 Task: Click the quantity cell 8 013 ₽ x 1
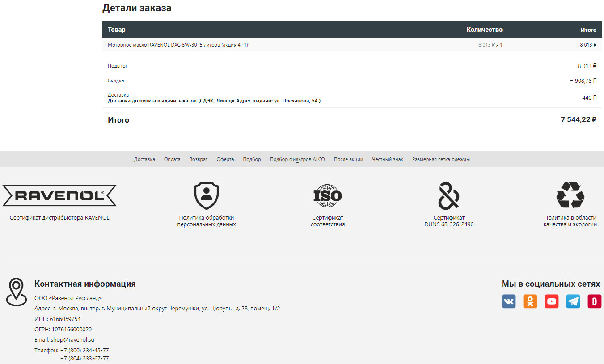coord(490,45)
